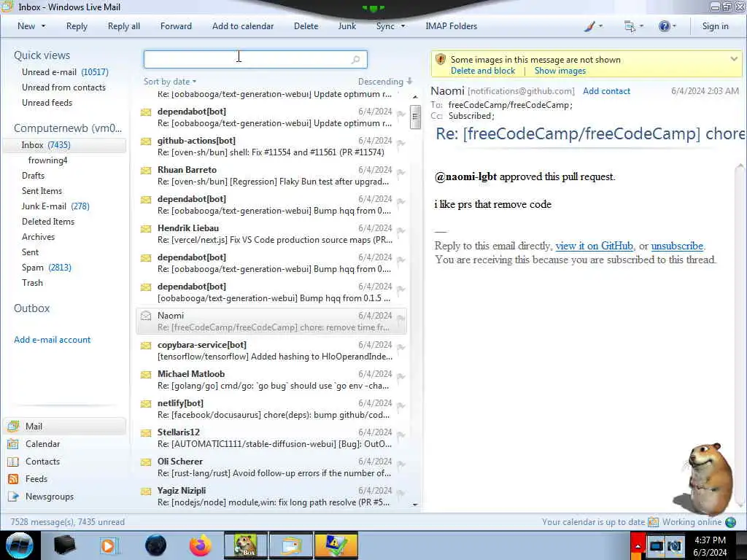Screen dimensions: 747x560
Task: Click Junk in the toolbar
Action: coord(347,26)
